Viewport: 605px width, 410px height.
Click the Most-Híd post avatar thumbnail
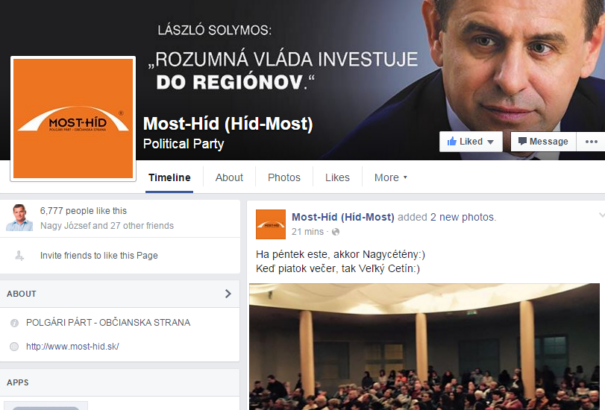271,224
